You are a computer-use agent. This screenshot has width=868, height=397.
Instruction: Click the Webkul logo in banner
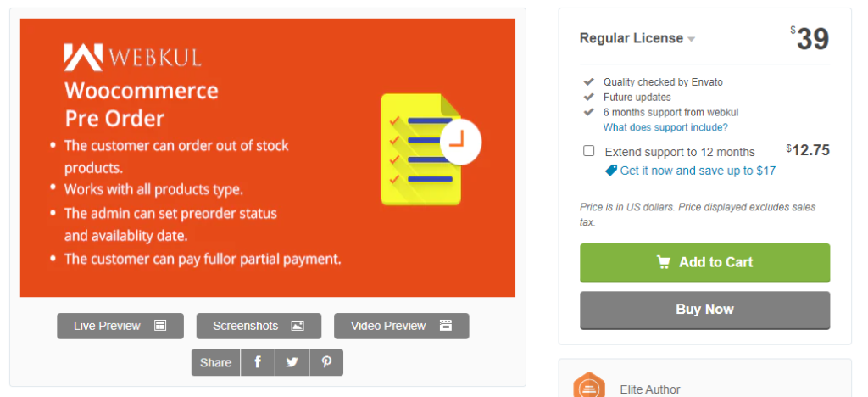tap(132, 57)
